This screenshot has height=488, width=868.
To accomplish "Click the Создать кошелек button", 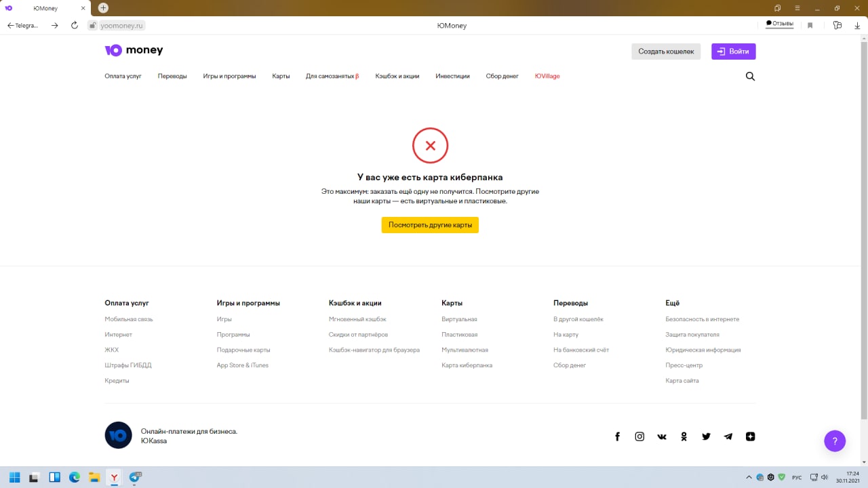I will point(666,52).
